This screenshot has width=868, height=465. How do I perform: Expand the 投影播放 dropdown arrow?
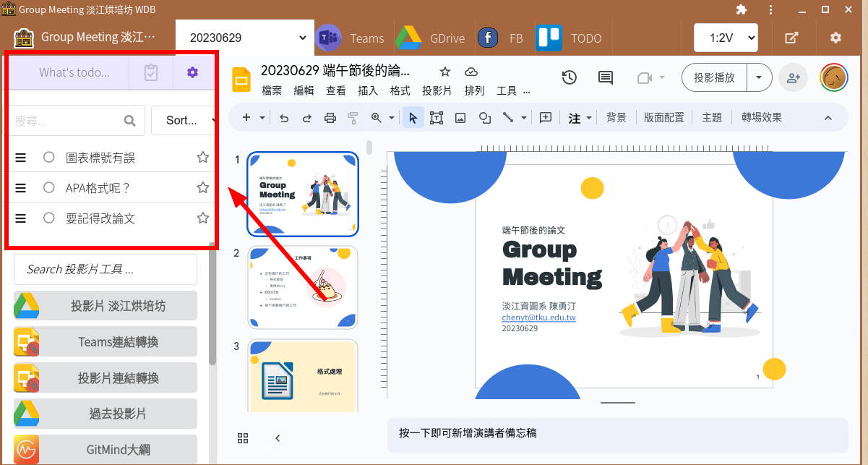click(x=759, y=77)
